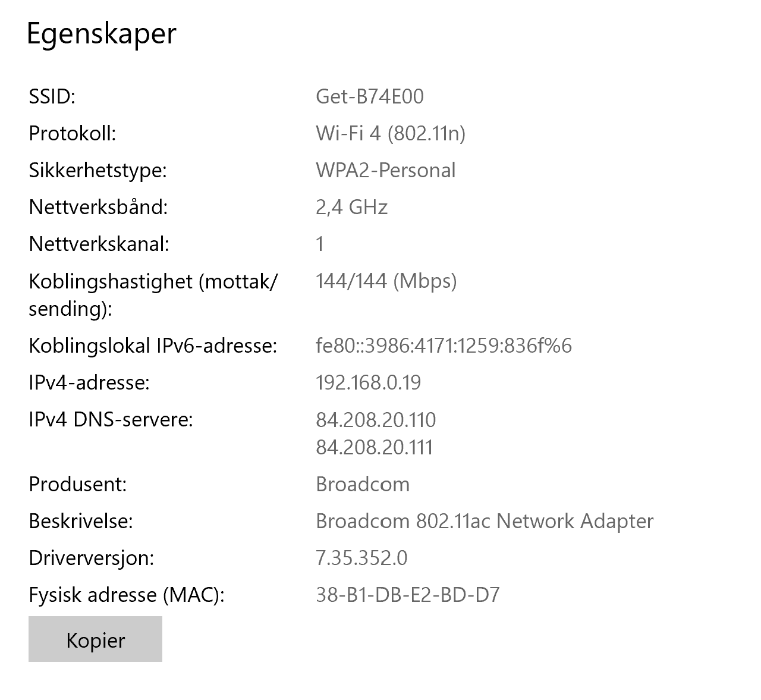Click the DNS server 84.208.20.110
Viewport: 761px width, 700px height.
pyautogui.click(x=376, y=420)
